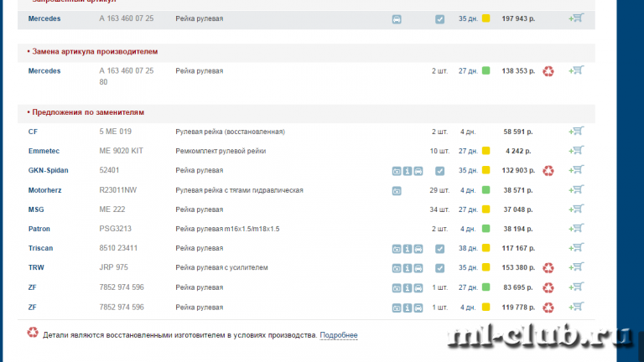Click green delivery indicator in Patron row
The height and width of the screenshot is (362, 644).
pos(486,228)
